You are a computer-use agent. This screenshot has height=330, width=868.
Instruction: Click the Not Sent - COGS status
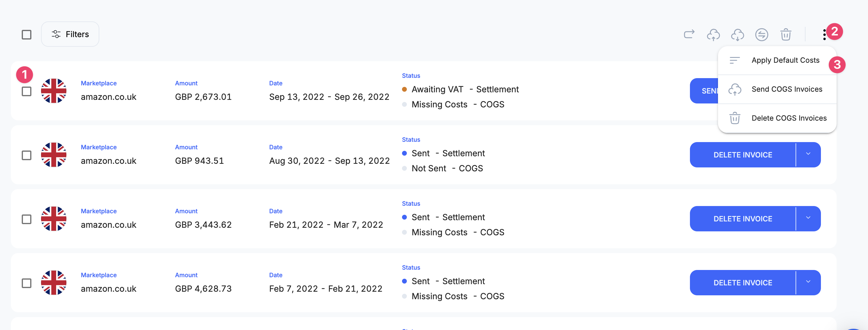point(442,168)
